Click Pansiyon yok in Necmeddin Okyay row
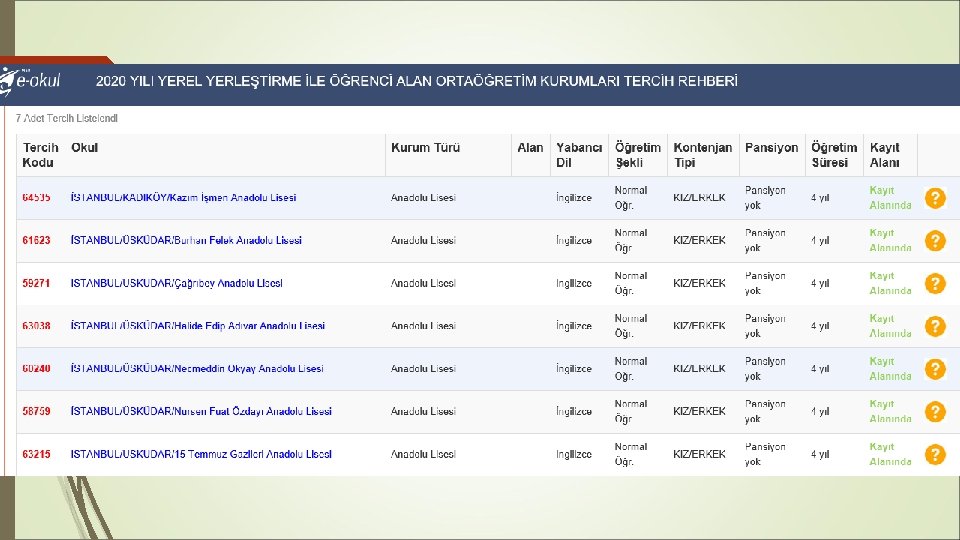This screenshot has width=960, height=540. pos(765,369)
